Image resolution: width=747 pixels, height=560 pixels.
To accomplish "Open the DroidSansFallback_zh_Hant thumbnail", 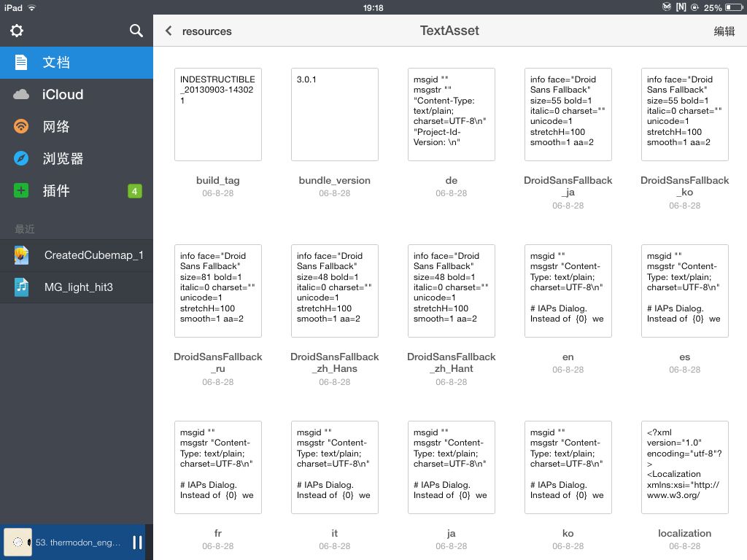I will (451, 291).
